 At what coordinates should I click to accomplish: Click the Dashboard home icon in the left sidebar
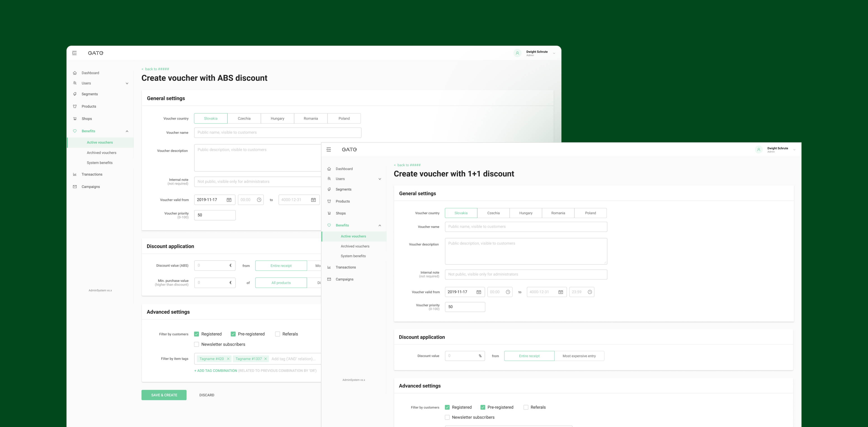coord(75,73)
